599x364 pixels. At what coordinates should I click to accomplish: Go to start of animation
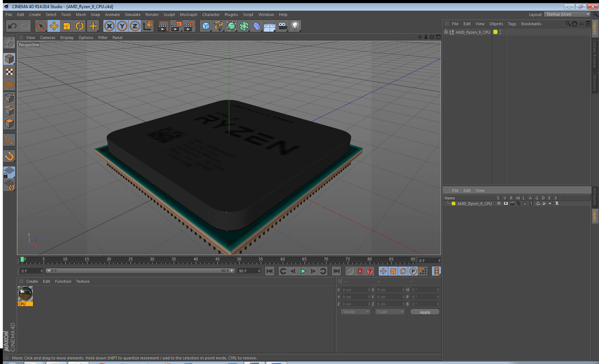(x=270, y=271)
